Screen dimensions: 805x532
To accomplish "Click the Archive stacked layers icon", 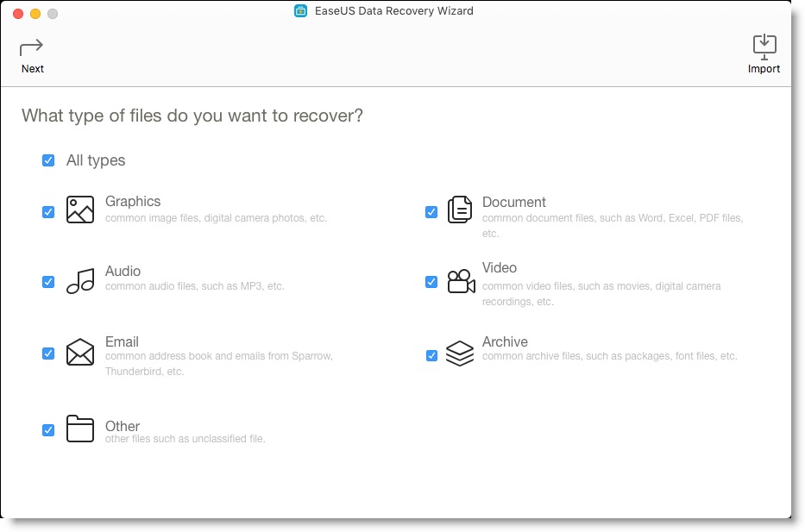I will tap(460, 354).
